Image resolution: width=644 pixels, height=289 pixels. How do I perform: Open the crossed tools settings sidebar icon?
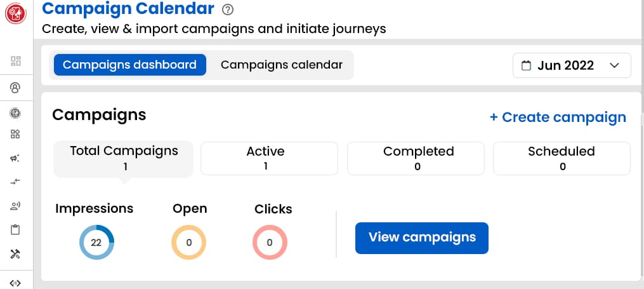pyautogui.click(x=16, y=254)
